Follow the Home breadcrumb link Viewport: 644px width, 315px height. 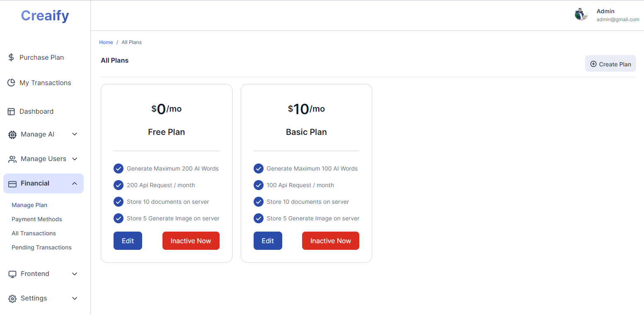[106, 42]
